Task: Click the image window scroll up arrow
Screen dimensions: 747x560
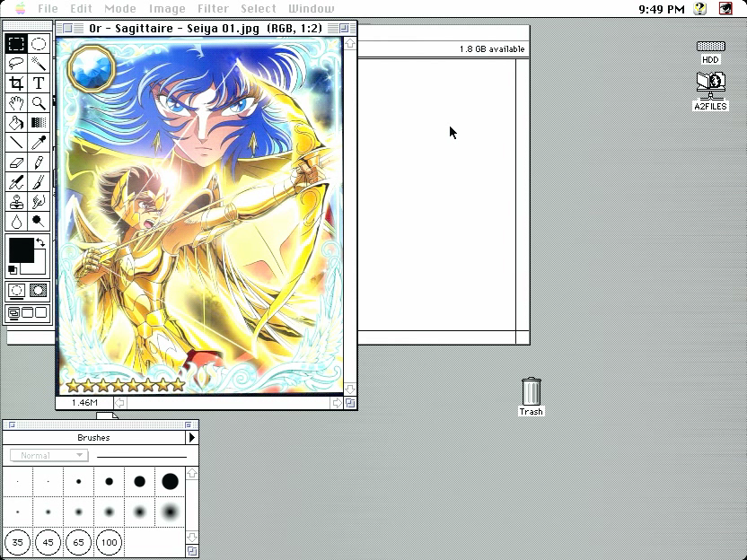Action: pyautogui.click(x=350, y=43)
